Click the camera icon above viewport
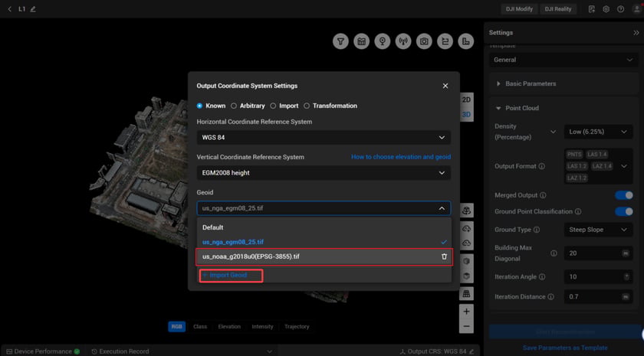The height and width of the screenshot is (356, 644). [424, 41]
